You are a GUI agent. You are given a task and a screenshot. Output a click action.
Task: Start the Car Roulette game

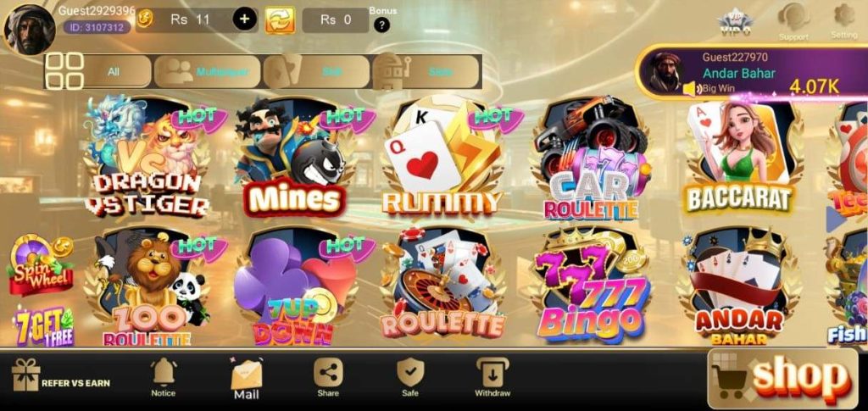[591, 158]
